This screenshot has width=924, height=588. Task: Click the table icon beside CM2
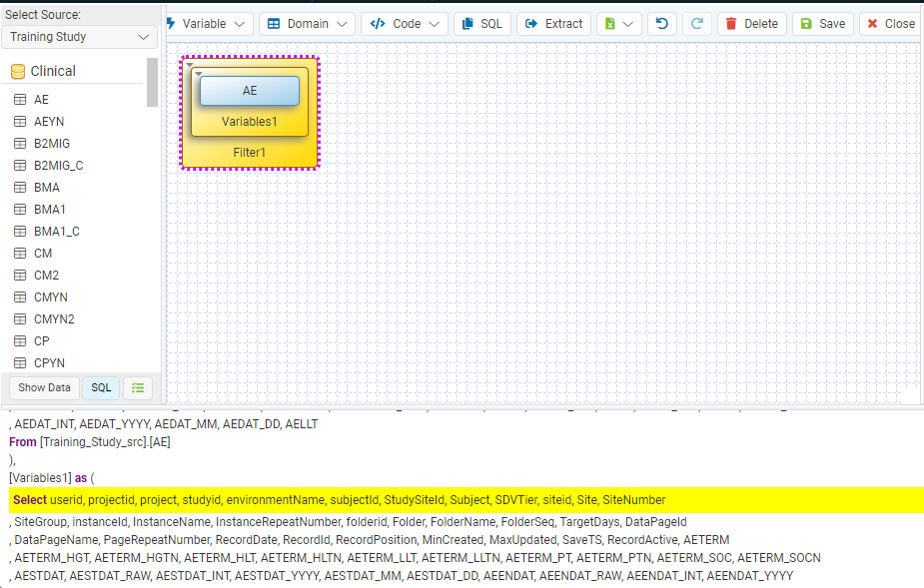[20, 276]
